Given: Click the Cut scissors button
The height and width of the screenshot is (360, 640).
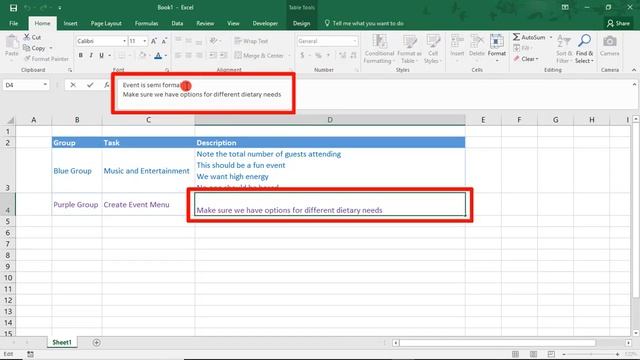Looking at the screenshot, I should pyautogui.click(x=32, y=37).
